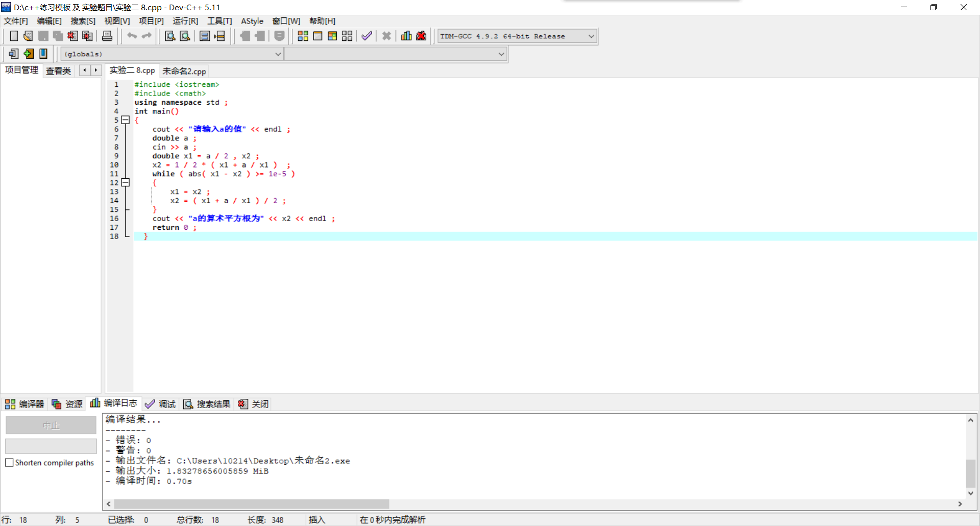
Task: Select the 实验二 8.cpp editor tab
Action: (x=132, y=70)
